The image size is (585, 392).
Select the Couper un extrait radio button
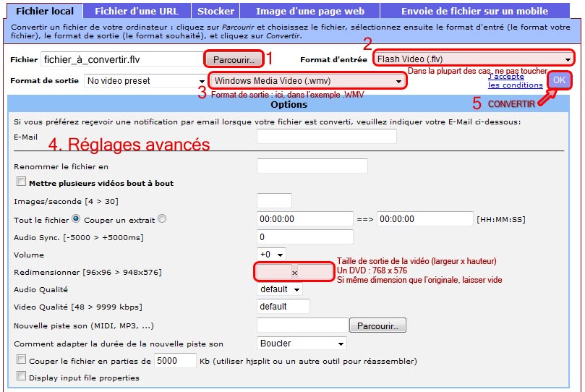pos(162,218)
